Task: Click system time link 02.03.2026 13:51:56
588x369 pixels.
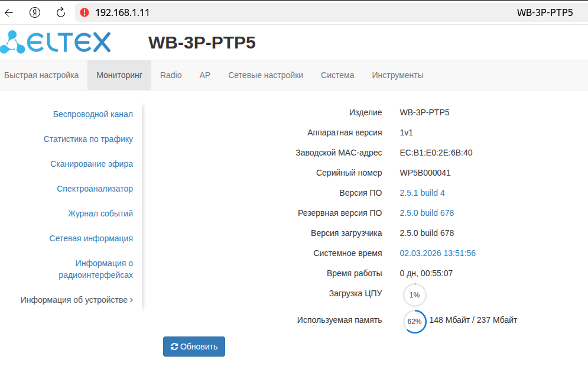Action: point(438,253)
